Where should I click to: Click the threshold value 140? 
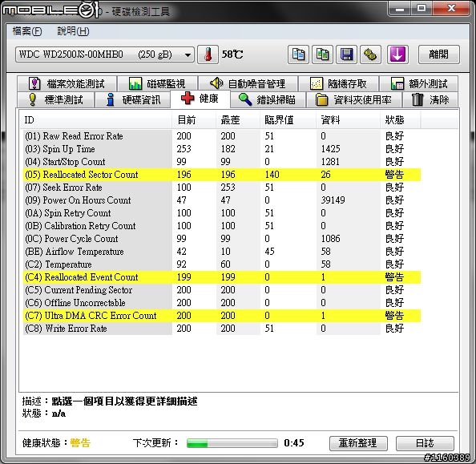click(x=272, y=175)
